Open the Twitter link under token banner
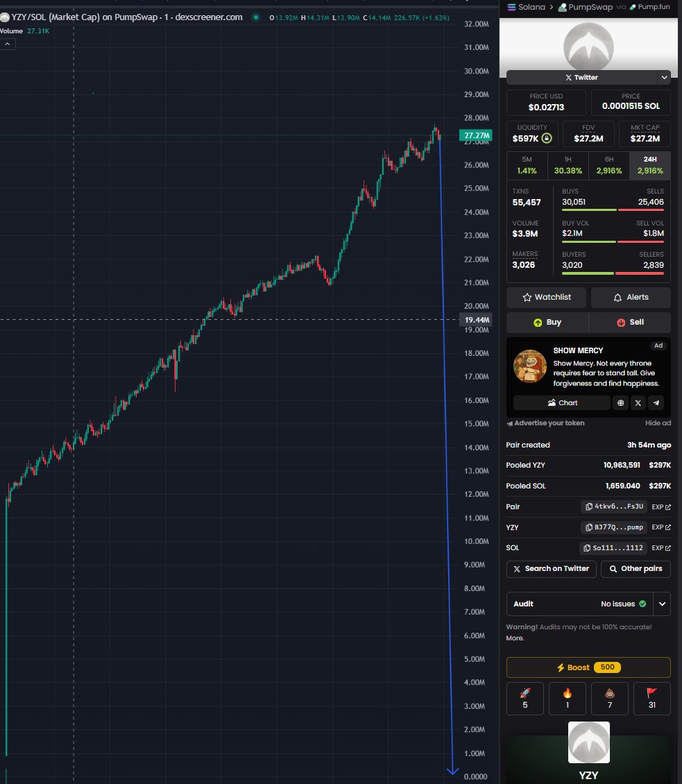Screen dimensions: 682x784 [x=581, y=78]
